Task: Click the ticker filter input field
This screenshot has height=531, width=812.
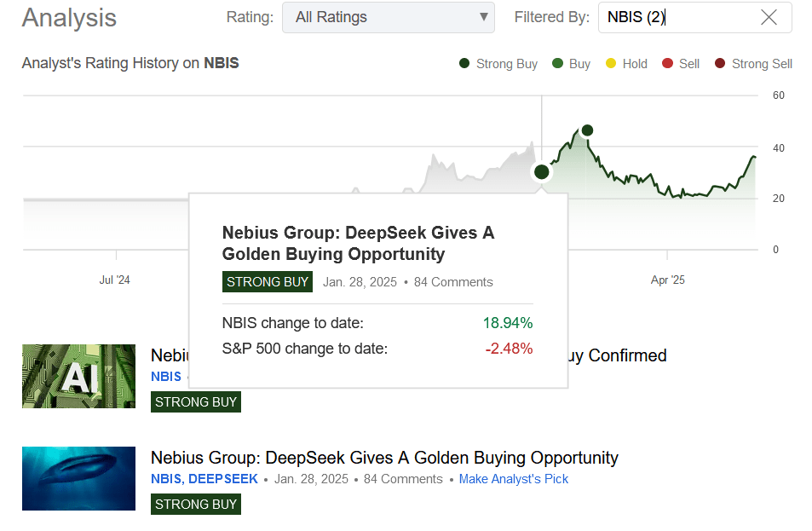Action: pos(673,17)
